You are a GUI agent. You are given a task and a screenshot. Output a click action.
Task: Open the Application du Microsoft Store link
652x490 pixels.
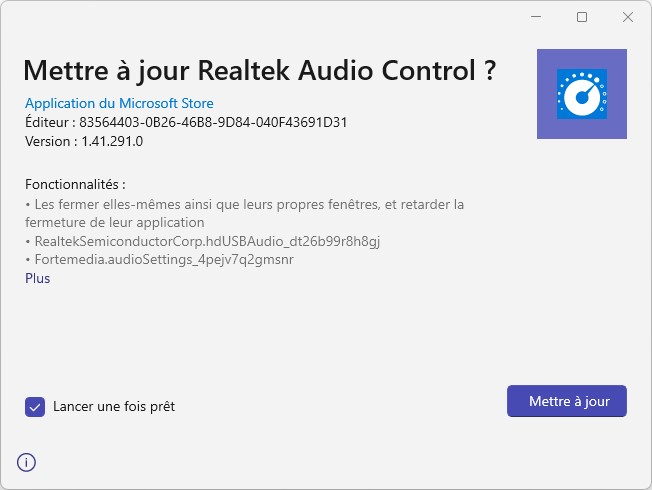click(119, 103)
